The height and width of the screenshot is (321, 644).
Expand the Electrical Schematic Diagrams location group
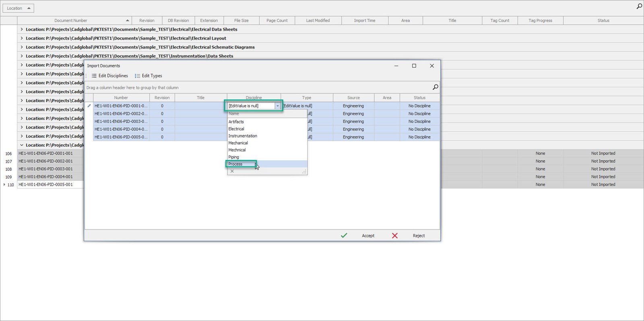click(22, 47)
